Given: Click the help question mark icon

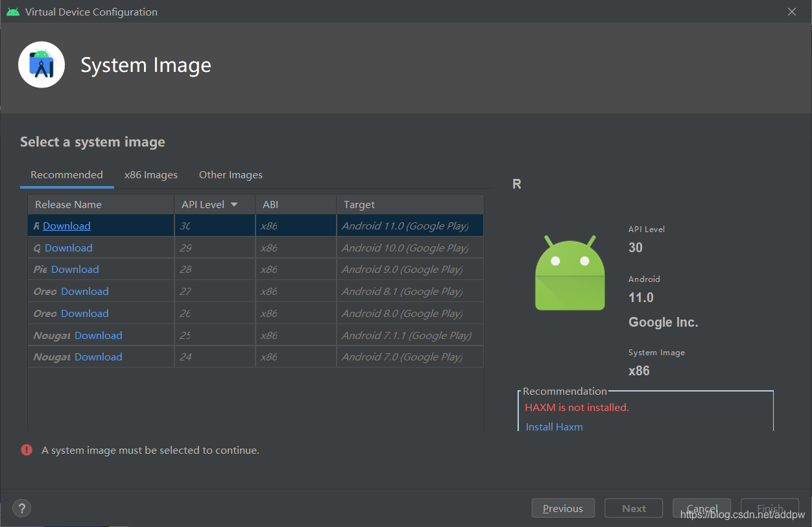Looking at the screenshot, I should [x=22, y=508].
